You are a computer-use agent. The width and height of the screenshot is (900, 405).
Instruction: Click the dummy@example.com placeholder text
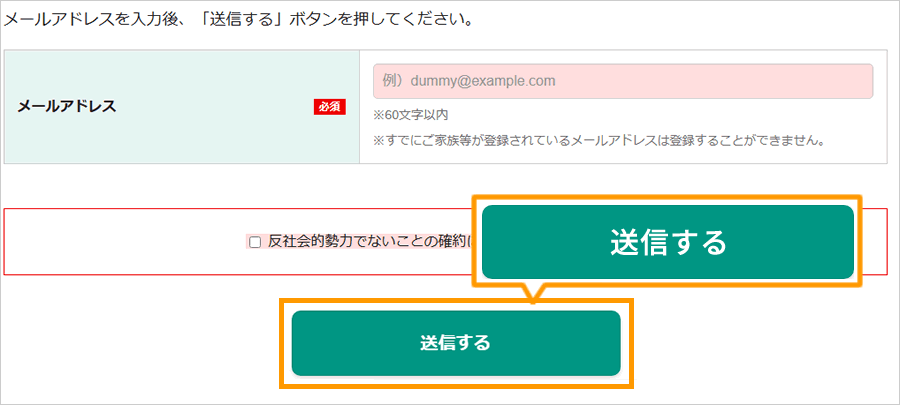(469, 81)
